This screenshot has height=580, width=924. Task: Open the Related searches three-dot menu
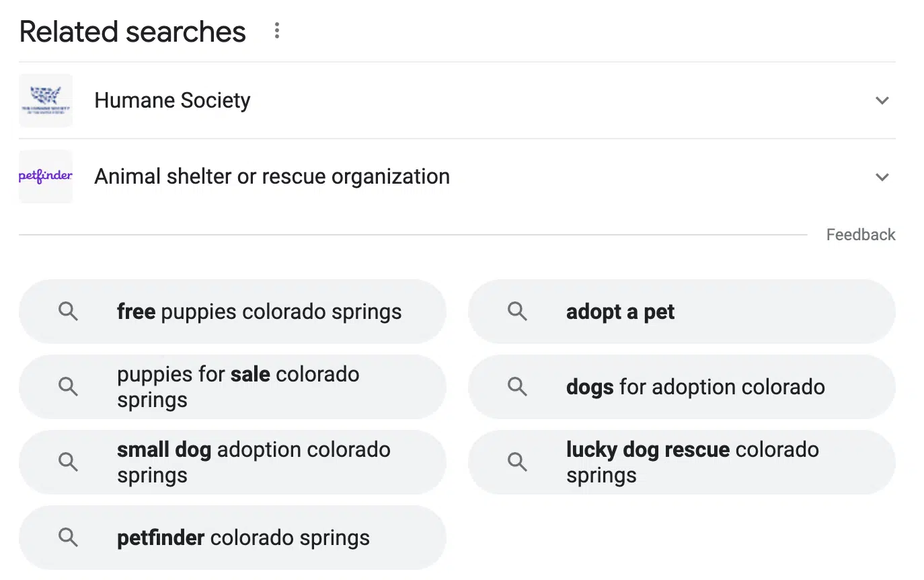tap(276, 30)
